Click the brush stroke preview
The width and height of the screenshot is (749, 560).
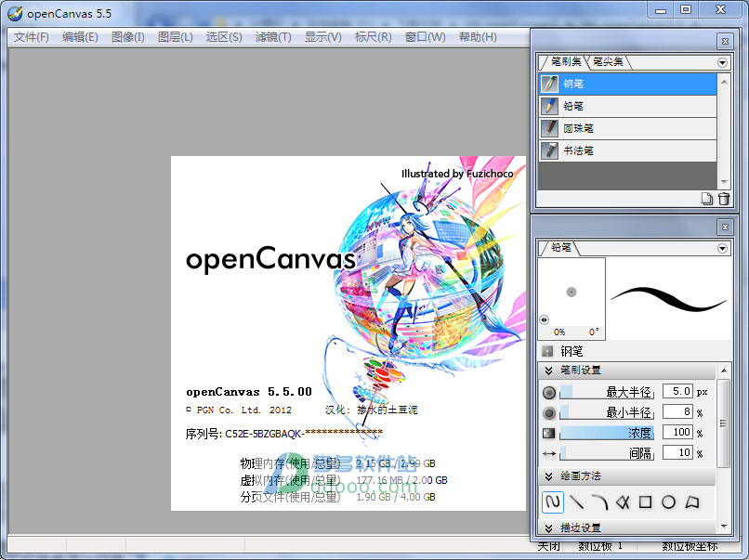[x=668, y=299]
